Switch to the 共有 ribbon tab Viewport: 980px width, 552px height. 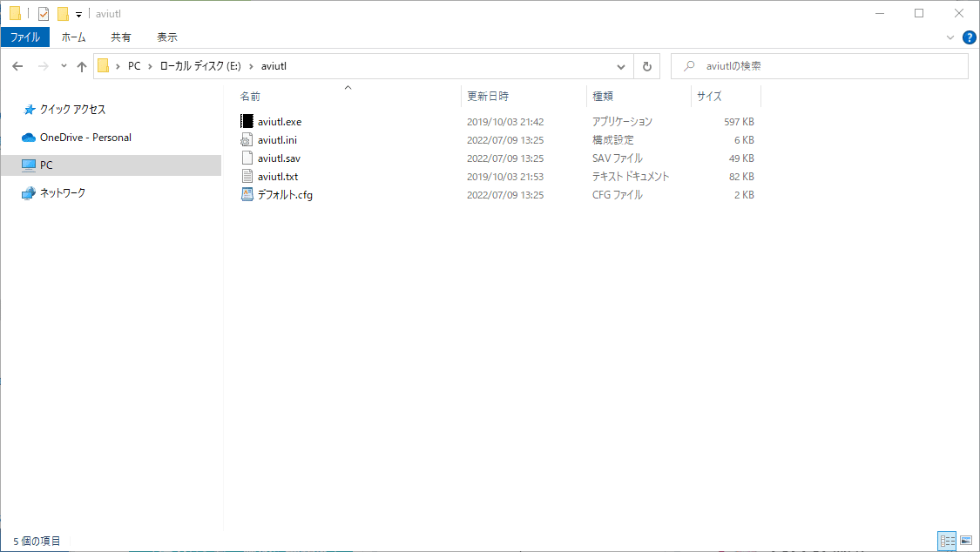pyautogui.click(x=120, y=37)
